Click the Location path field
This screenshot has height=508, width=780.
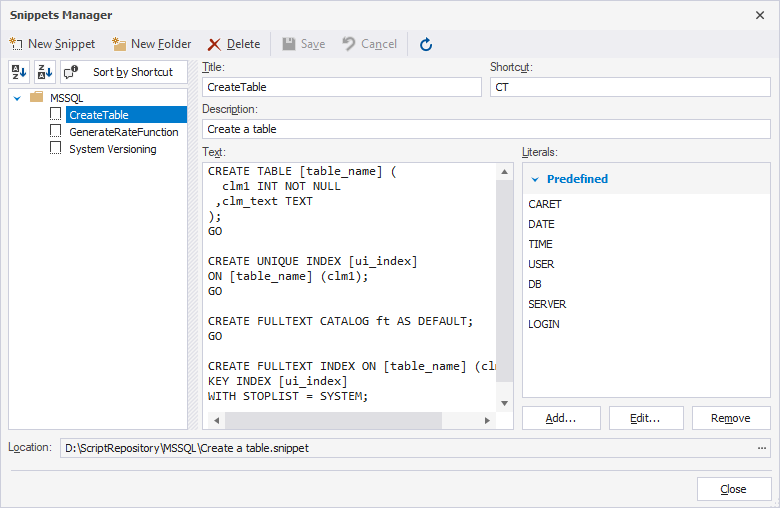coord(406,448)
